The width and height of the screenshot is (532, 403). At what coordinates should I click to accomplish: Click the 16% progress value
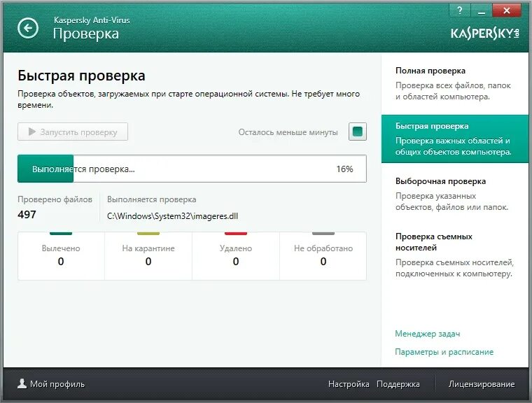tap(344, 169)
